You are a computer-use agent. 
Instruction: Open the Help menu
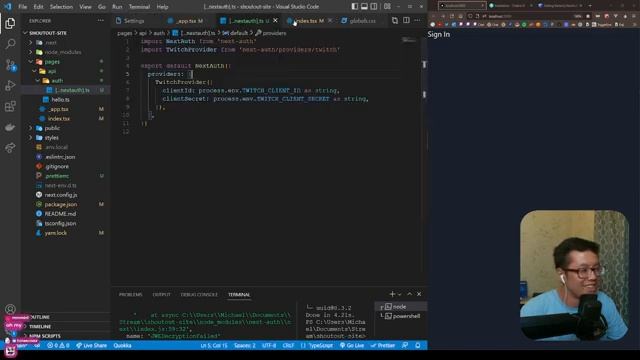(x=162, y=7)
